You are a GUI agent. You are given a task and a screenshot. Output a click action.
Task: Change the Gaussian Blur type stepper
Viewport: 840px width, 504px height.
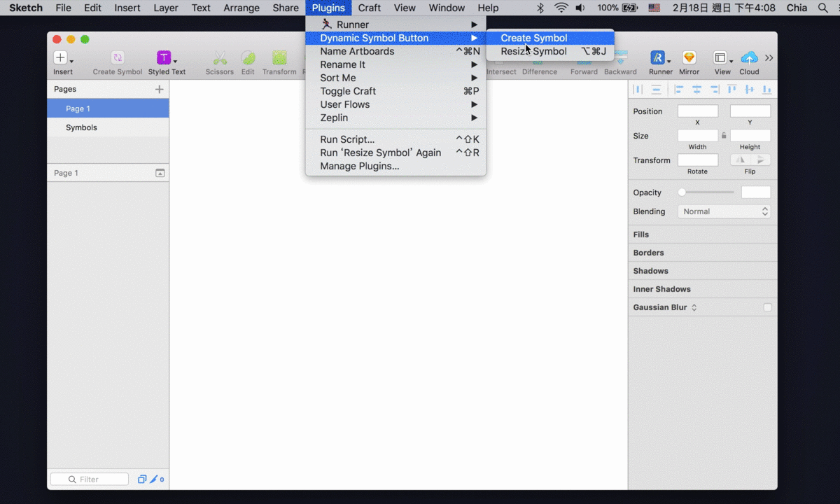tap(694, 307)
